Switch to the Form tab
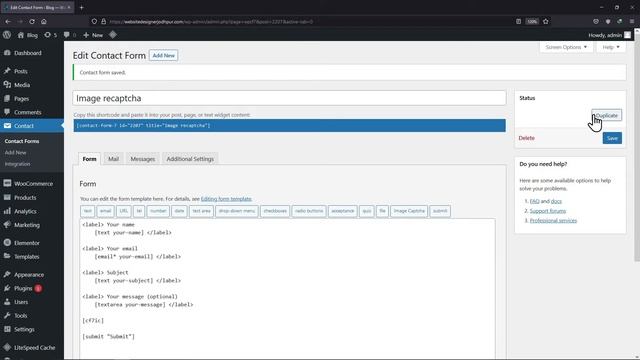The image size is (640, 360). coord(89,159)
